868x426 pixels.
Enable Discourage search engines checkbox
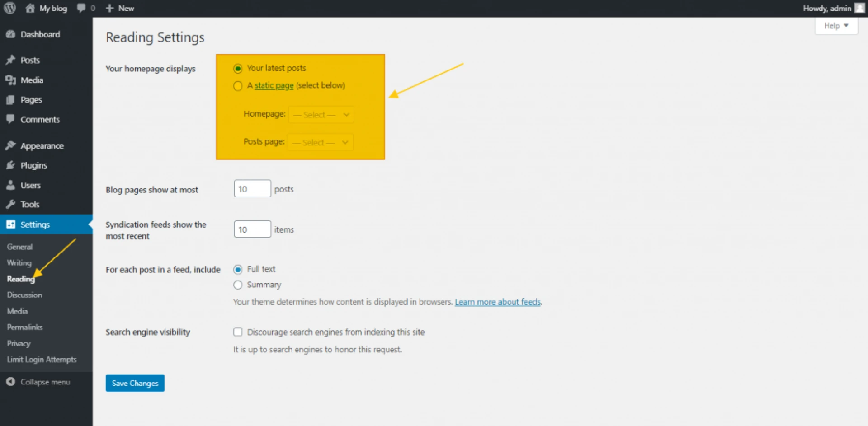coord(238,332)
